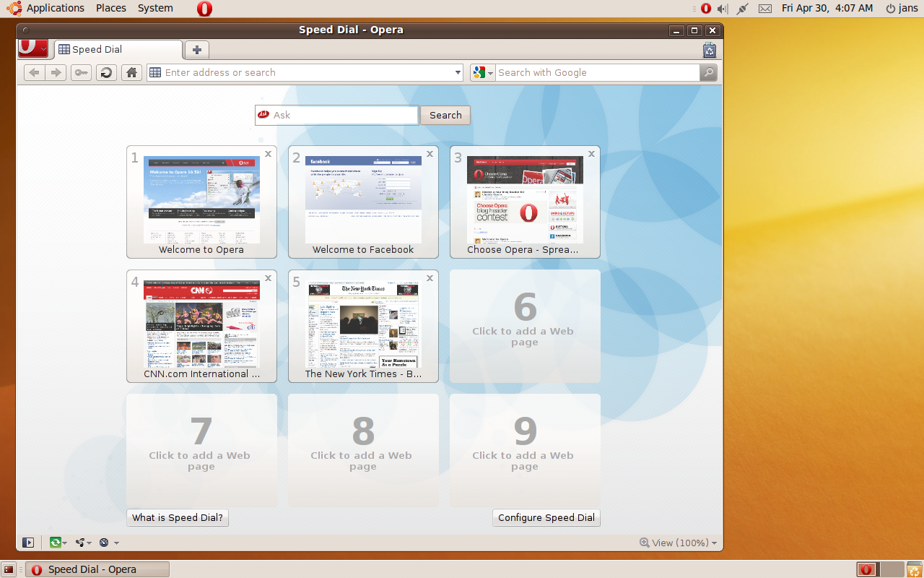The height and width of the screenshot is (578, 924).
Task: Switch to the second workspace in switcher
Action: [892, 569]
